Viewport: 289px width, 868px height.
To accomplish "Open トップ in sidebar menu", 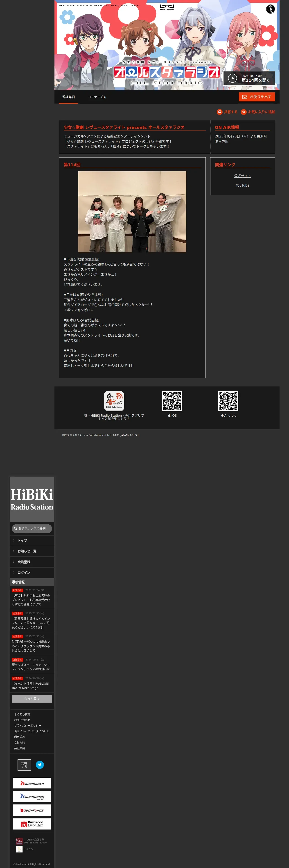I will [32, 541].
